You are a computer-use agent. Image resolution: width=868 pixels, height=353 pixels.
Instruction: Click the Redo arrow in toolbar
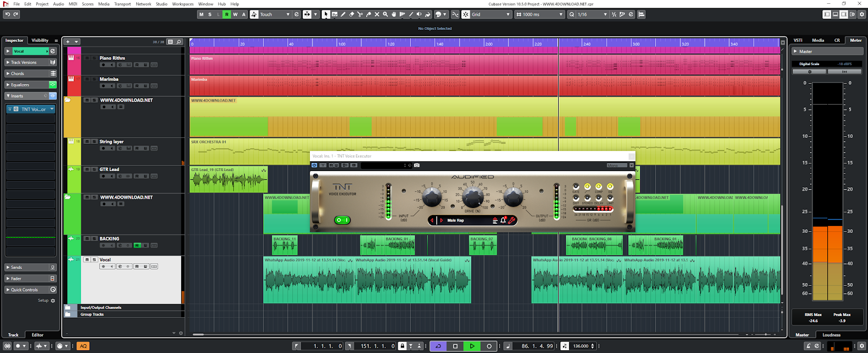[x=16, y=14]
